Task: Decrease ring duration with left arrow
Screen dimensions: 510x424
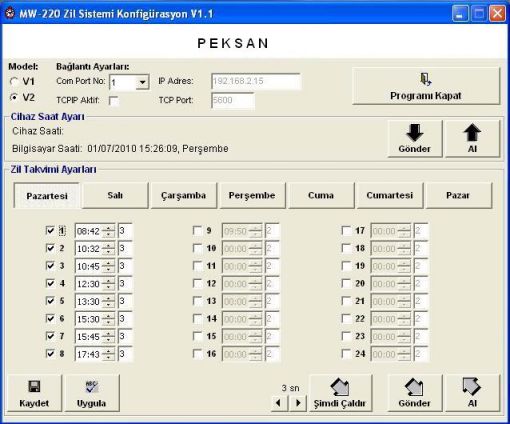Action: (x=278, y=403)
